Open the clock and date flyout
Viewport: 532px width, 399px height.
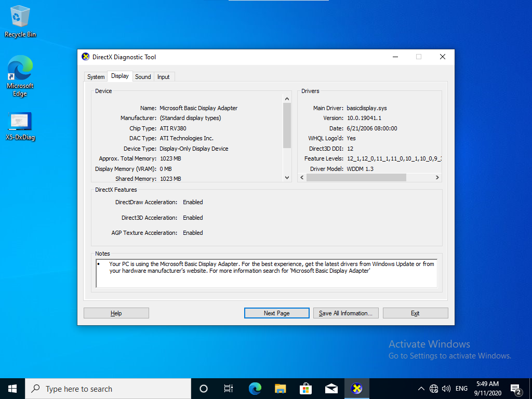[487, 389]
